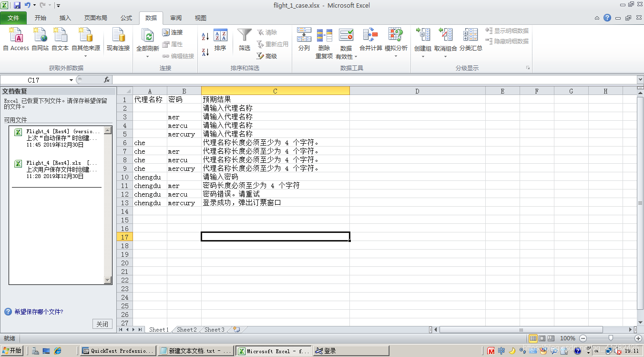The width and height of the screenshot is (644, 357).
Task: Switch to Page Break Preview in status bar
Action: tap(551, 338)
